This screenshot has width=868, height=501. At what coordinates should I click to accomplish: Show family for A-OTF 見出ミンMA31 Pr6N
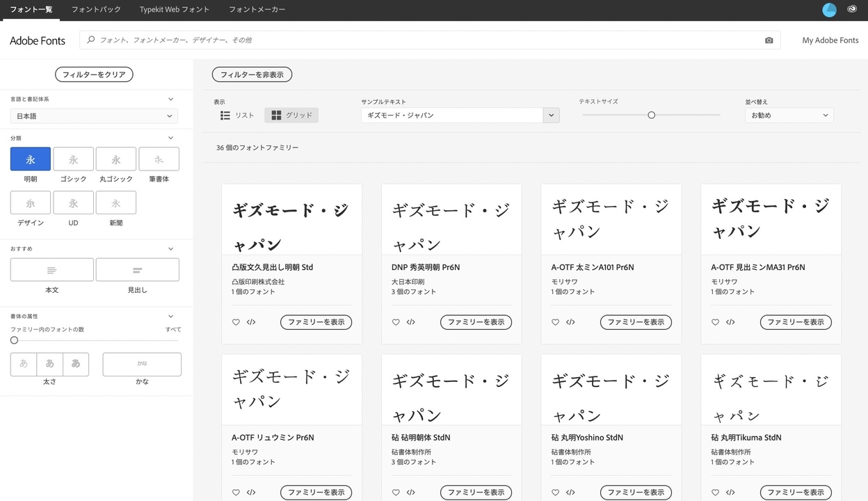pos(796,322)
